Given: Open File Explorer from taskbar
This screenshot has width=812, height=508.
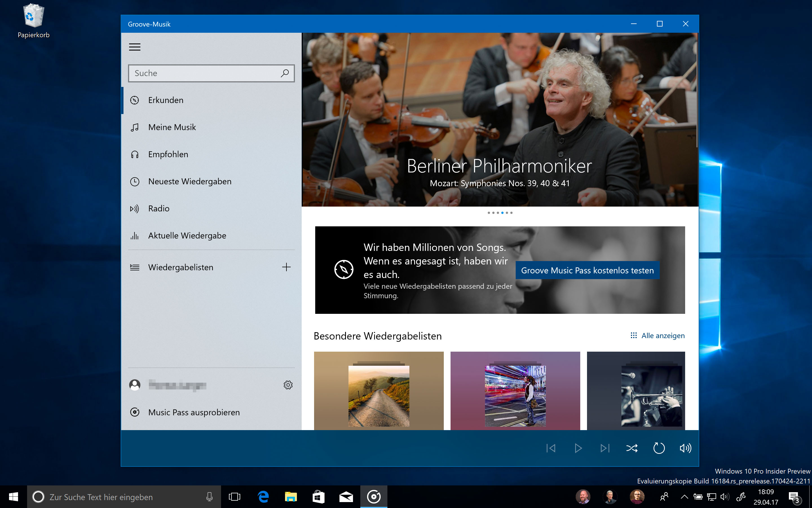Looking at the screenshot, I should (291, 497).
